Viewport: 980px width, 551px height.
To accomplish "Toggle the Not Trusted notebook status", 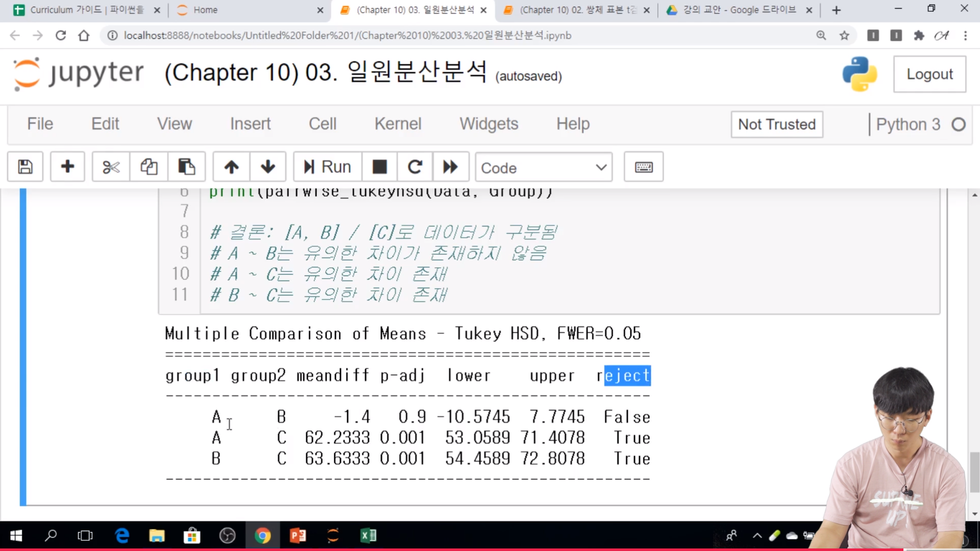I will click(x=776, y=124).
